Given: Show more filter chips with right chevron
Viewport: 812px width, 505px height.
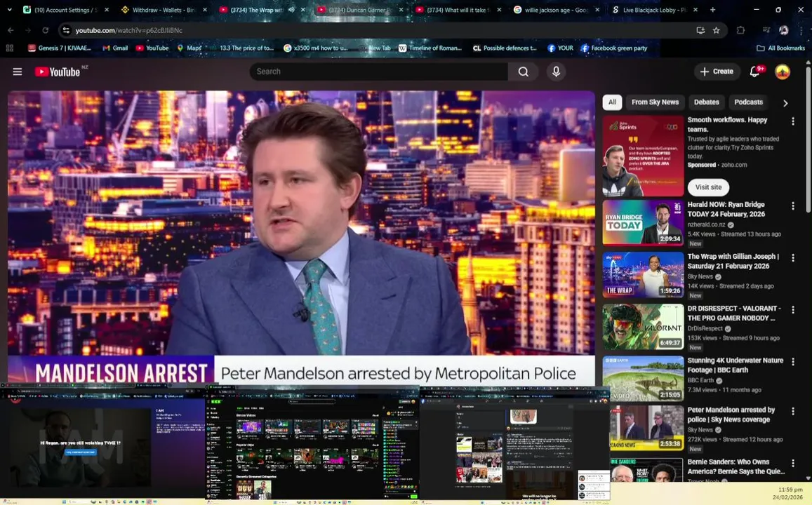Looking at the screenshot, I should [785, 103].
